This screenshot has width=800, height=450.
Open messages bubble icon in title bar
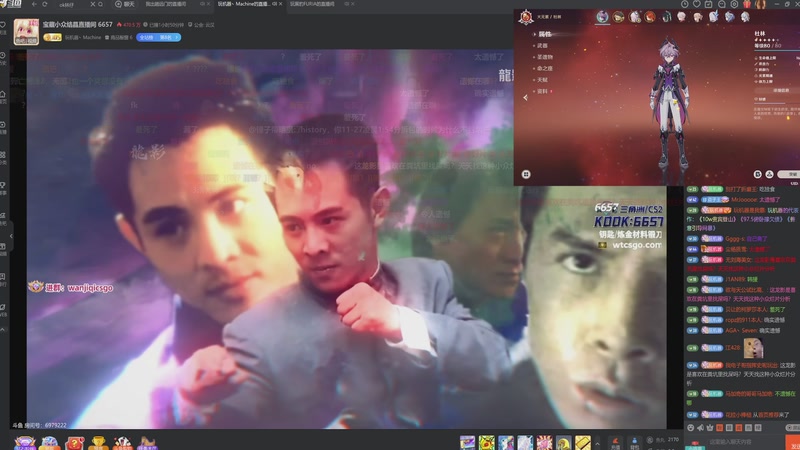point(721,4)
